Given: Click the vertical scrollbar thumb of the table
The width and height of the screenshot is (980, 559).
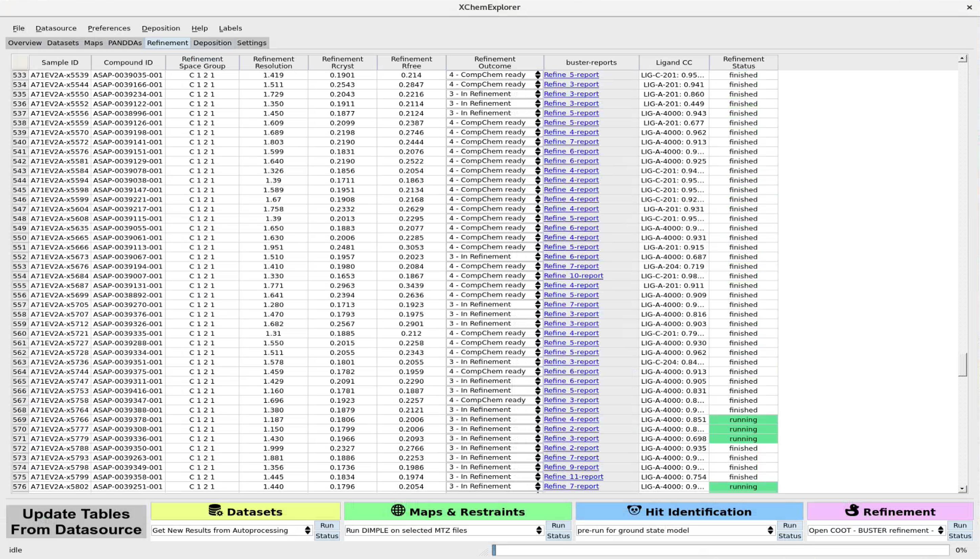Looking at the screenshot, I should (x=962, y=365).
